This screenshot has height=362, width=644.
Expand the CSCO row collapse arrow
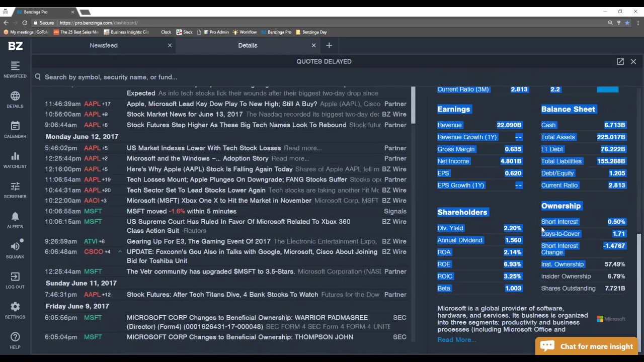pos(120,251)
